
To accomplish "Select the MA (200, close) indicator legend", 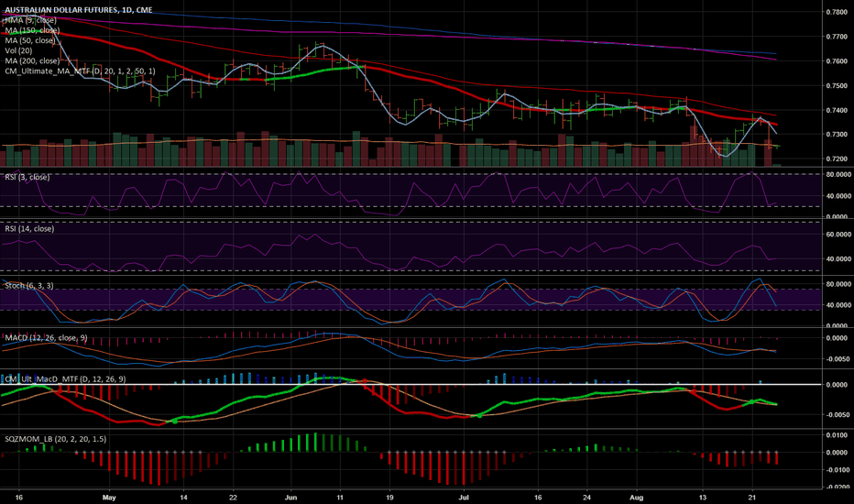I will (x=32, y=61).
